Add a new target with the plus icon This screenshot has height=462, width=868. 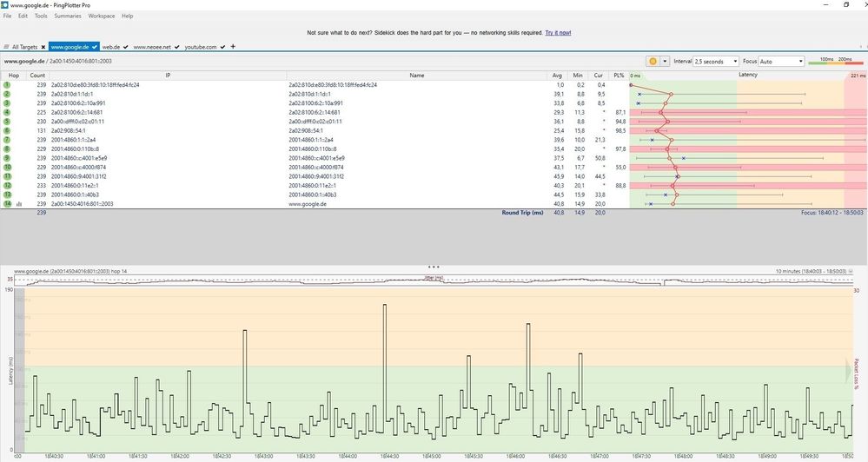pyautogui.click(x=233, y=47)
